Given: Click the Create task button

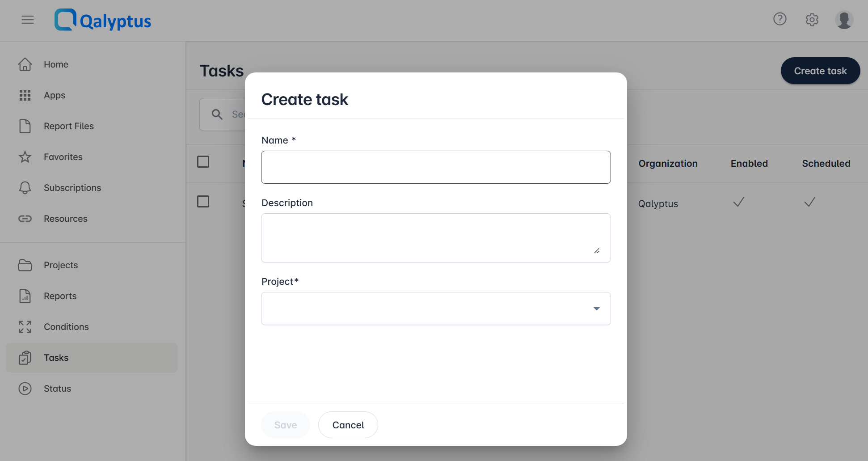Looking at the screenshot, I should [820, 71].
